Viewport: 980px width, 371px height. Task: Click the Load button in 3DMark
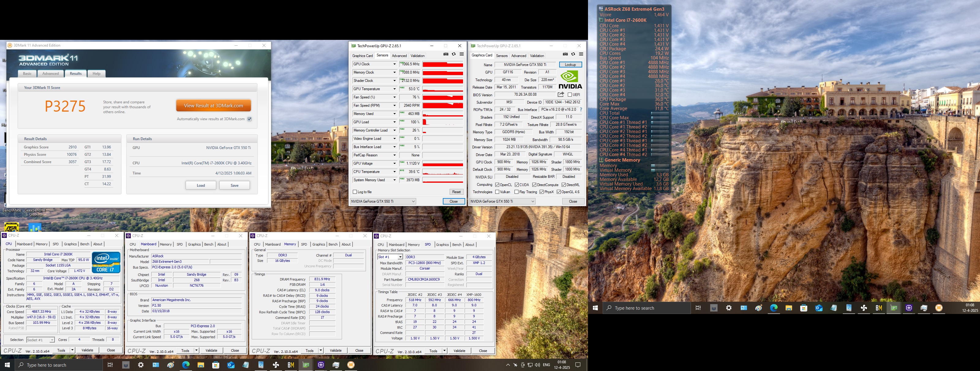coord(201,185)
